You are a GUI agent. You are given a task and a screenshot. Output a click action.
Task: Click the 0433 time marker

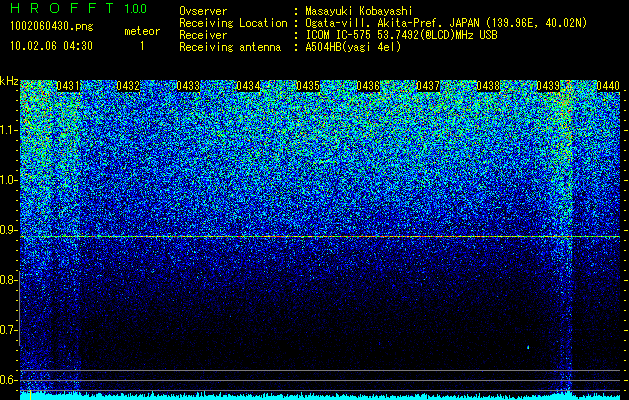(188, 86)
